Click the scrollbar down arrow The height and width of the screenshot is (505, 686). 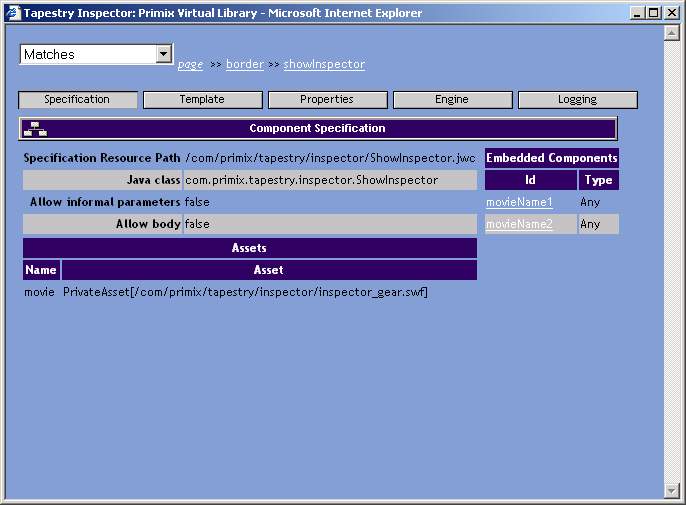pyautogui.click(x=672, y=490)
